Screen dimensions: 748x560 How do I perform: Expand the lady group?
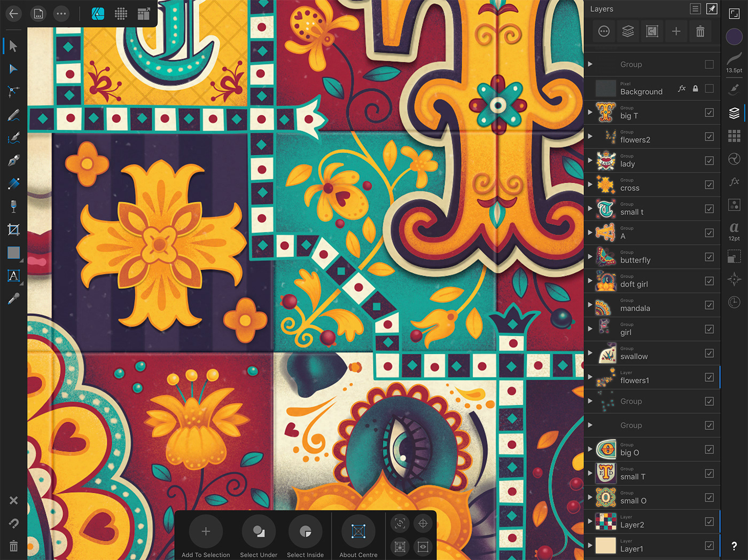[x=590, y=160]
